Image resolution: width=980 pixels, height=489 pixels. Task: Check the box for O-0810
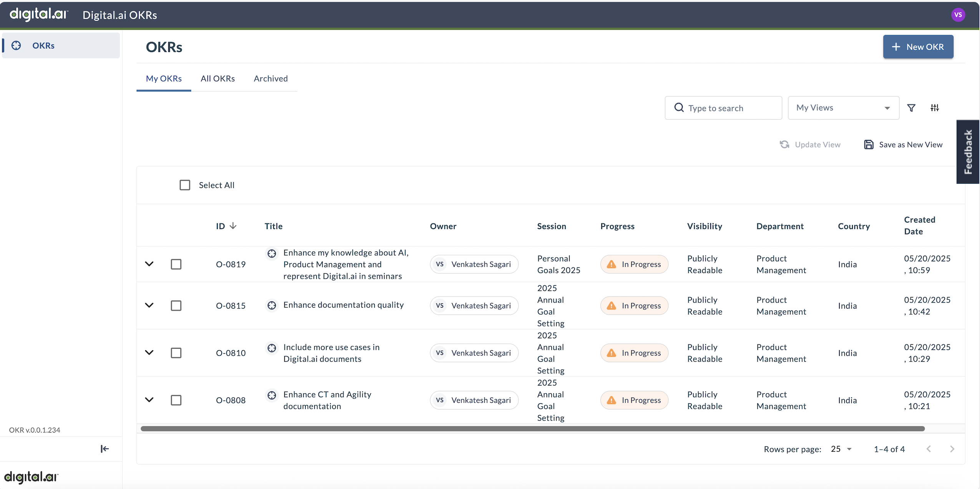[x=176, y=353]
